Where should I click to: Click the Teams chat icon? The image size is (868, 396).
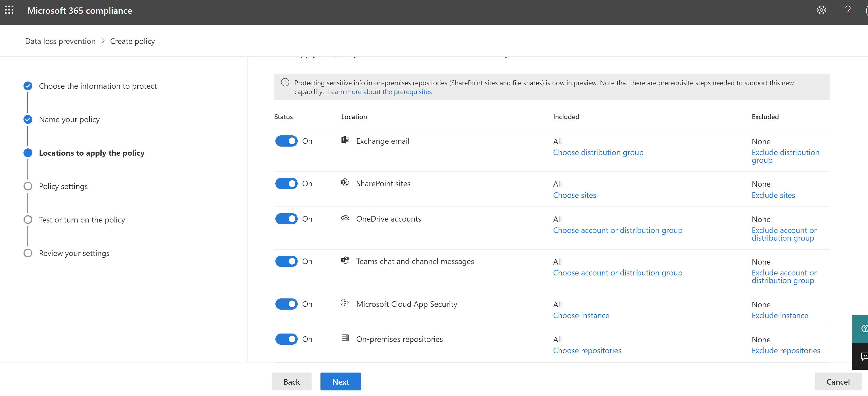(345, 260)
